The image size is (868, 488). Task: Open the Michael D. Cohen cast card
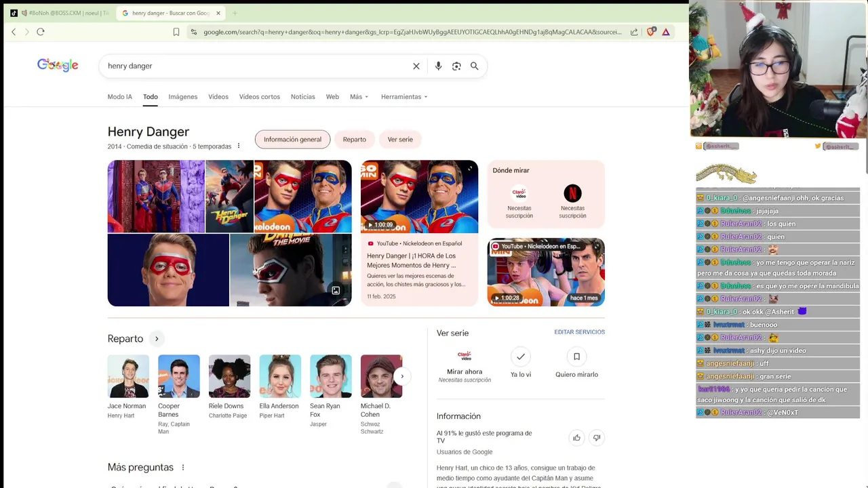[x=381, y=394]
